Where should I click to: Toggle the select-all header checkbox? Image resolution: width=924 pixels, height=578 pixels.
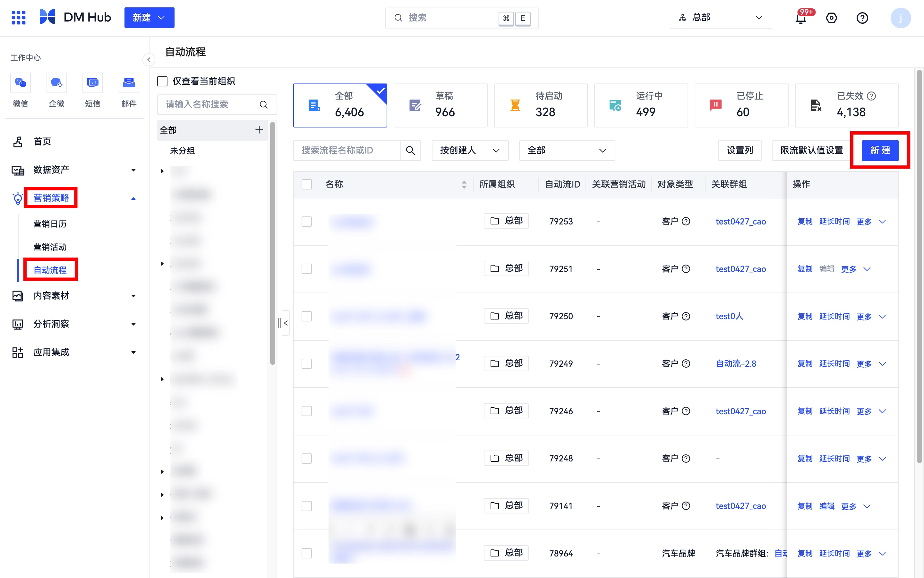pos(307,184)
